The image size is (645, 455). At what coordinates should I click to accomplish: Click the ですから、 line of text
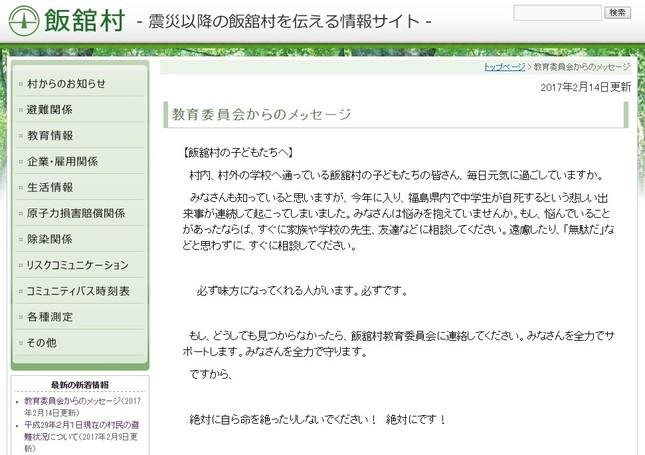(211, 374)
